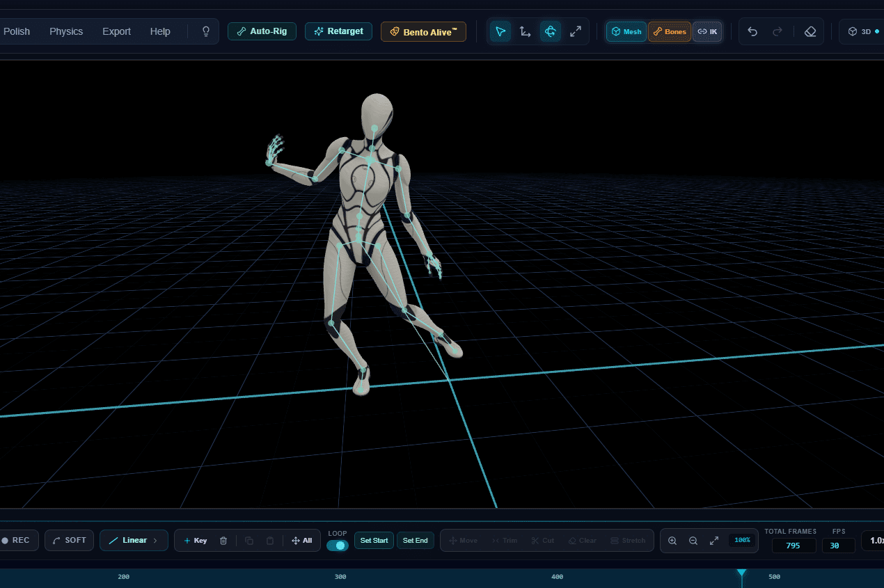Image resolution: width=884 pixels, height=588 pixels.
Task: Click Set End
Action: (x=416, y=541)
